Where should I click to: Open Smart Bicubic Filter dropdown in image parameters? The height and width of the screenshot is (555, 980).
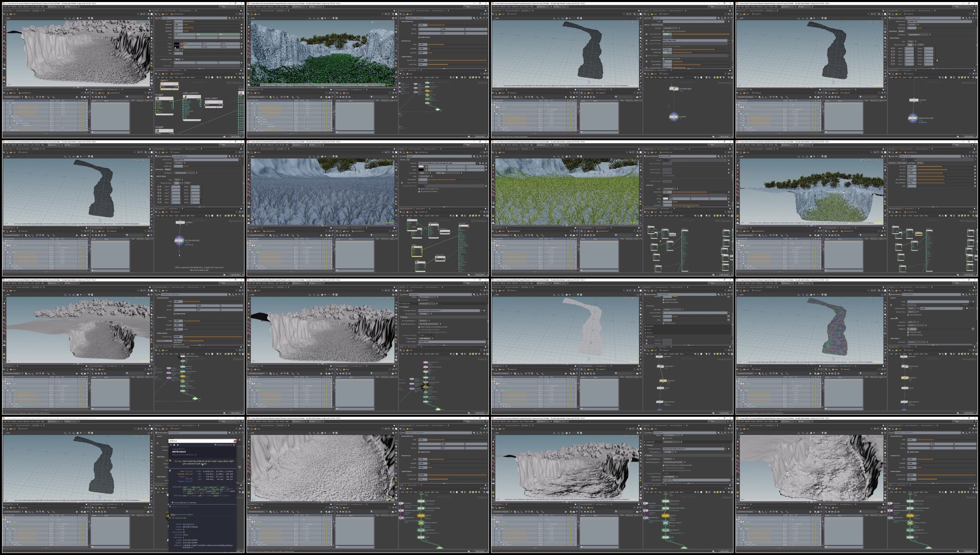pos(426,176)
